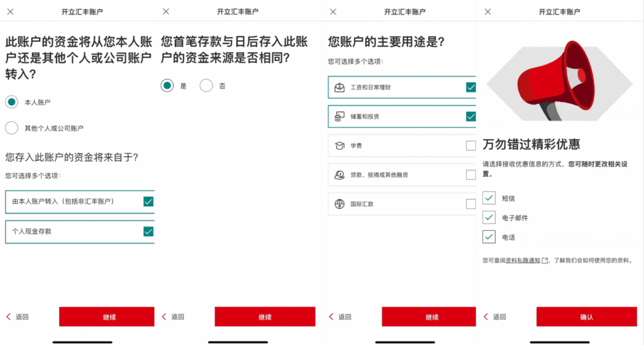Viewport: 644px width, 346px height.
Task: Click the graduation cap icon for 学费
Action: click(x=340, y=145)
